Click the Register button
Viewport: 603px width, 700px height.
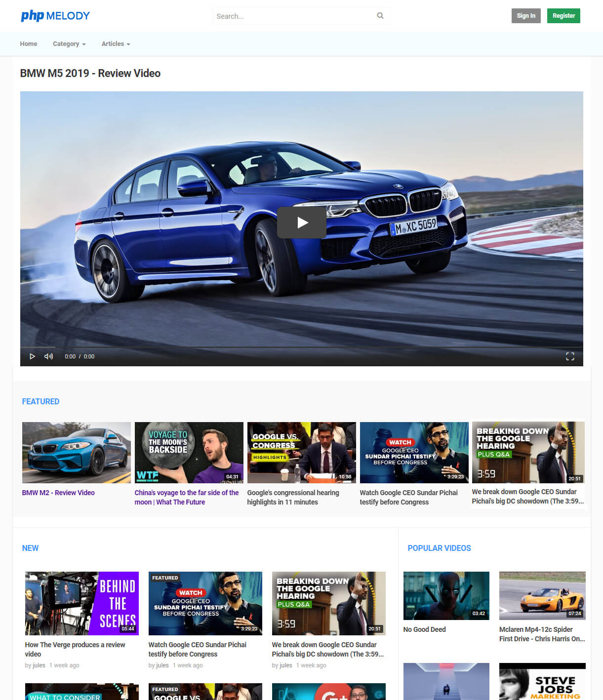(x=564, y=16)
